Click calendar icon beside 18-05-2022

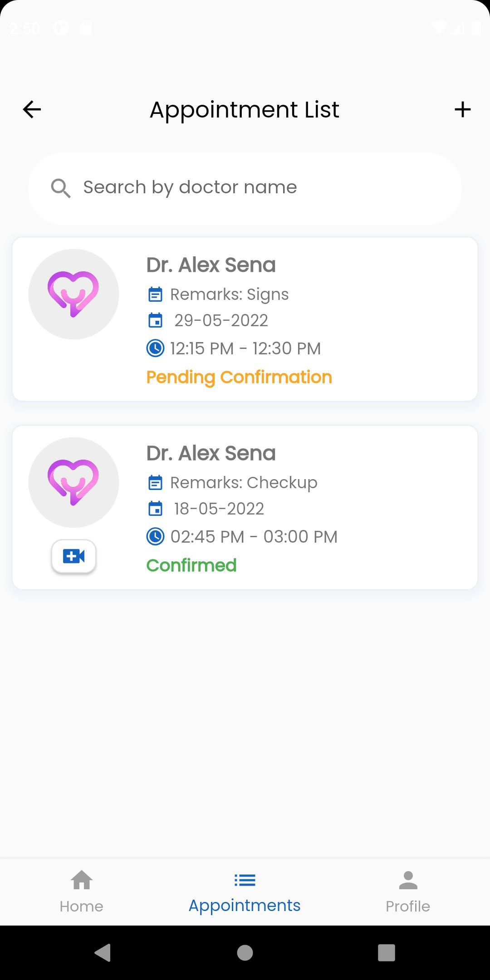click(155, 509)
